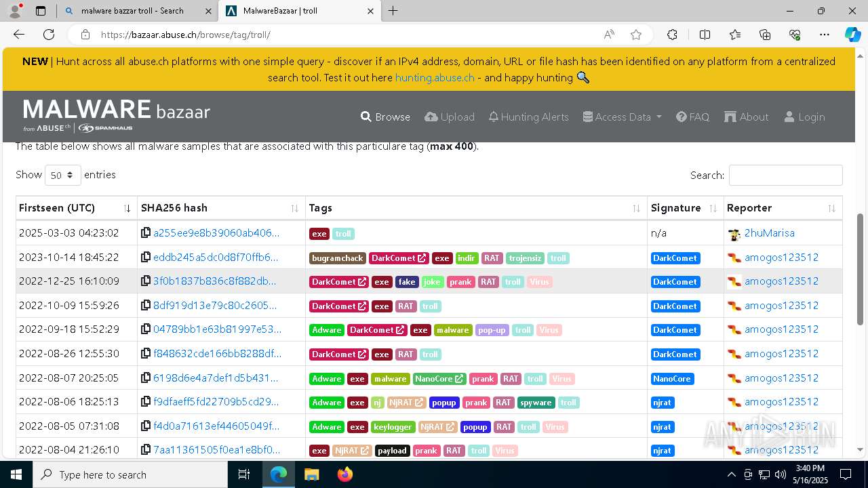
Task: Open Edge settings and more menu
Action: click(825, 35)
